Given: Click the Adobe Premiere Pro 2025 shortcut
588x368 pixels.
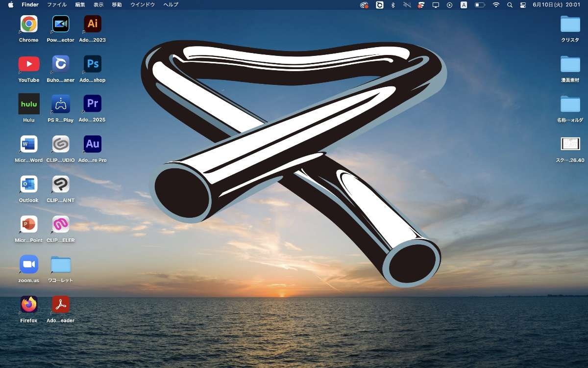Looking at the screenshot, I should pos(92,104).
